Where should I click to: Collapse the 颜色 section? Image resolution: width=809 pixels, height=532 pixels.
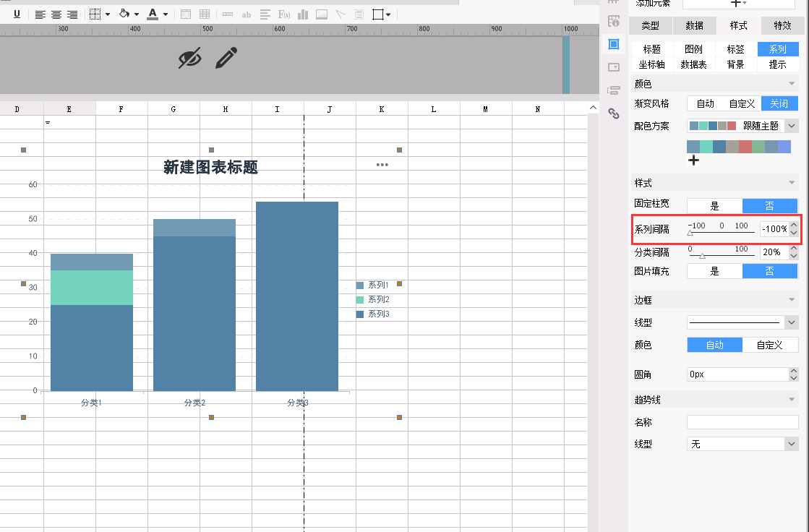(714, 84)
